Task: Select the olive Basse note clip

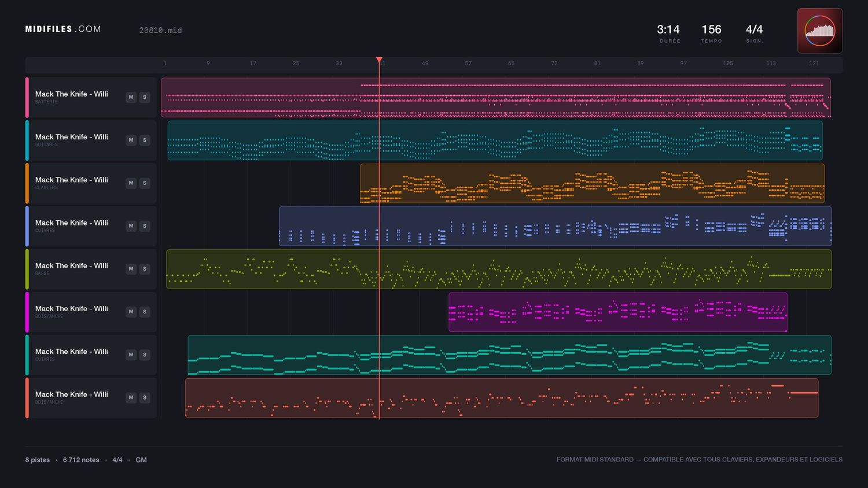Action: coord(499,269)
